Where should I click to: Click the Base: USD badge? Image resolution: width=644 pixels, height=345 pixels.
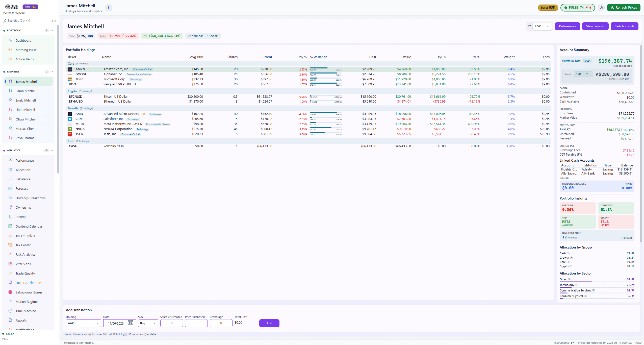(548, 8)
